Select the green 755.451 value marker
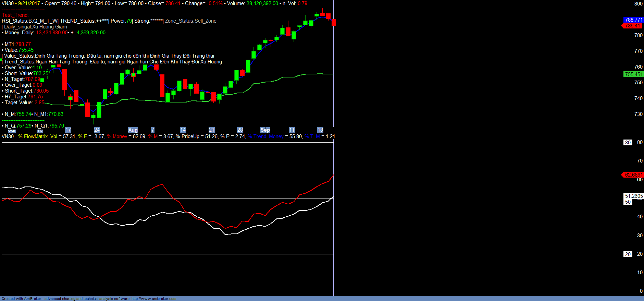Viewport: 644px width, 301px height. tap(633, 74)
